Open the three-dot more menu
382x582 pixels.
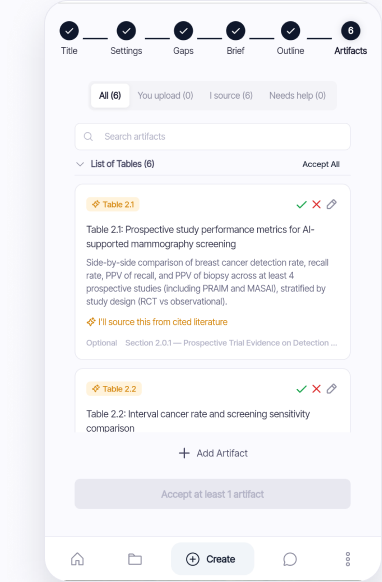pos(348,559)
